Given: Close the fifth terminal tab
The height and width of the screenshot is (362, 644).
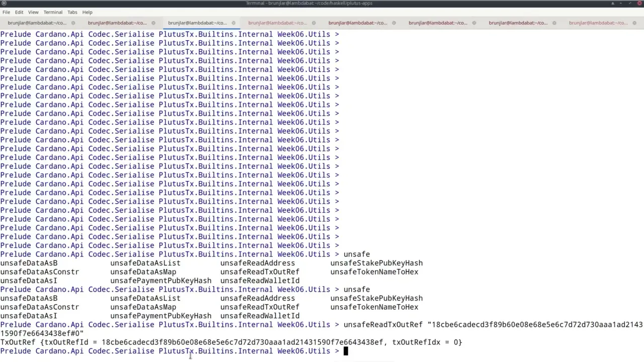Looking at the screenshot, I should [394, 23].
